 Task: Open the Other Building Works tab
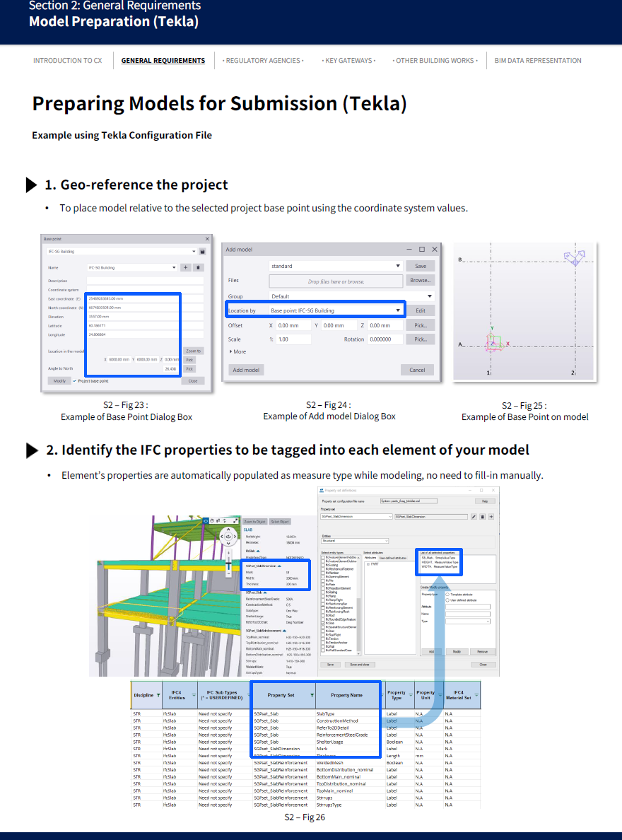click(x=435, y=61)
